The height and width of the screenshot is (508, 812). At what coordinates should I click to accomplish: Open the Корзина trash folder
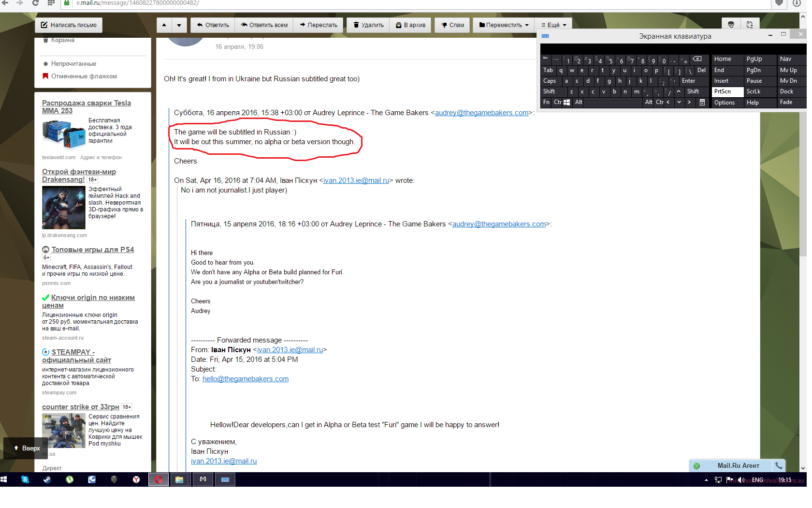pyautogui.click(x=63, y=40)
